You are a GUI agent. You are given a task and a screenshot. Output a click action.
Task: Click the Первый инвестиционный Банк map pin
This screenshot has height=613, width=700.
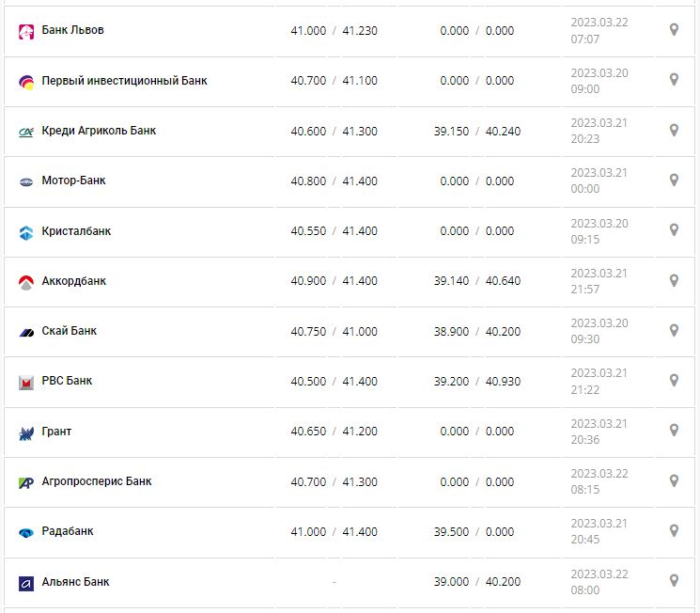674,80
